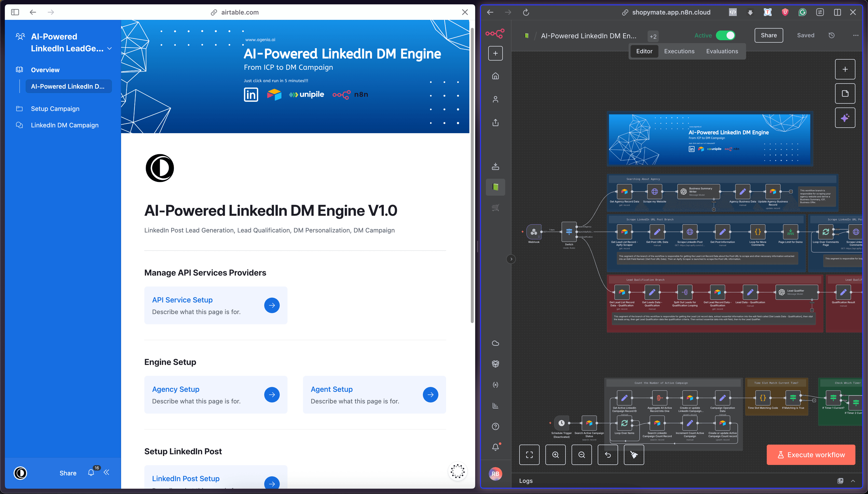Toggle split view in the n8n browser
The image size is (868, 494).
pos(837,12)
